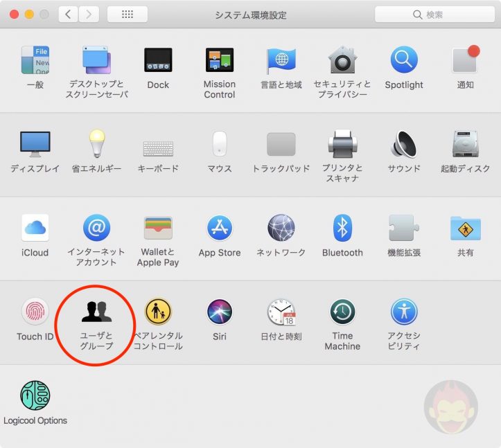The image size is (501, 448).
Task: Minimize the window with yellow button
Action: pos(29,15)
